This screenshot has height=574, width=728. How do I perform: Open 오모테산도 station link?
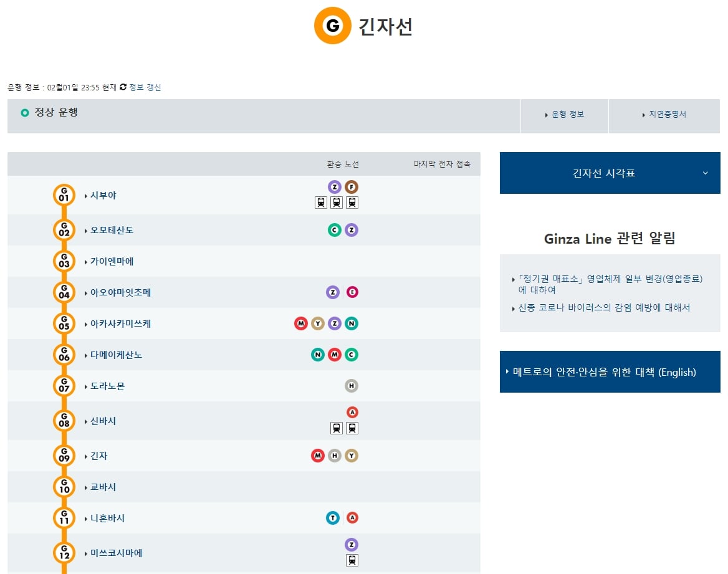pyautogui.click(x=112, y=231)
